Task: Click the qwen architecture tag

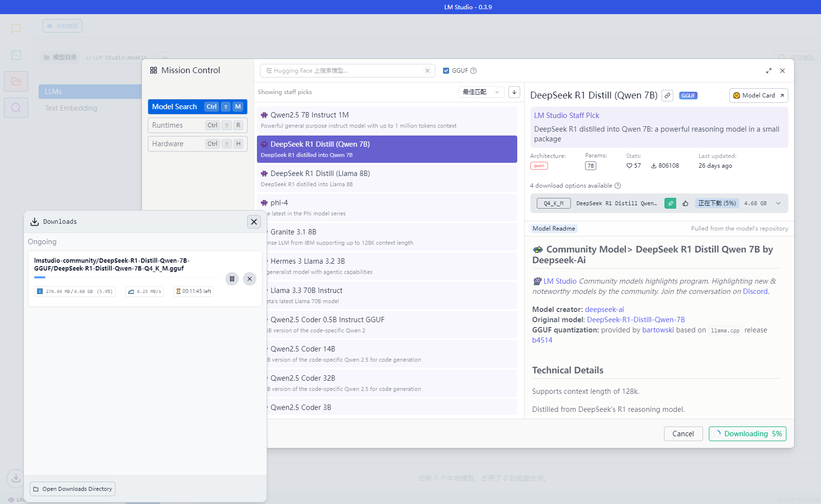Action: point(539,166)
